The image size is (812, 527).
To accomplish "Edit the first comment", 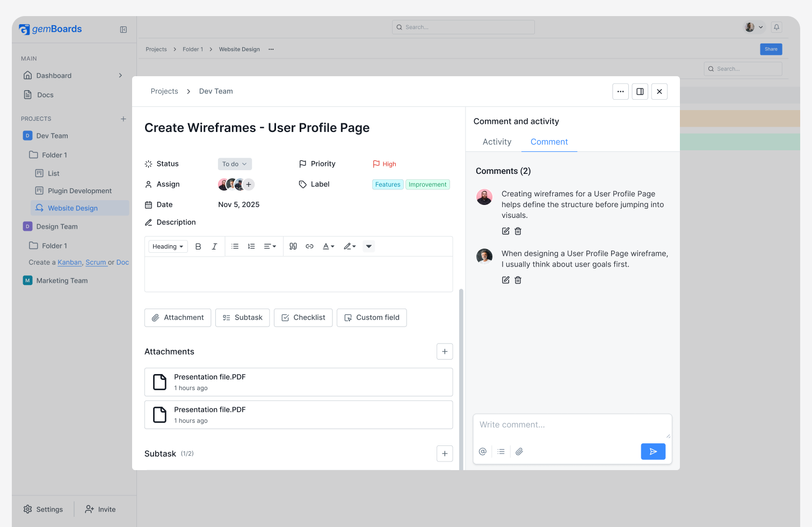I will (505, 231).
